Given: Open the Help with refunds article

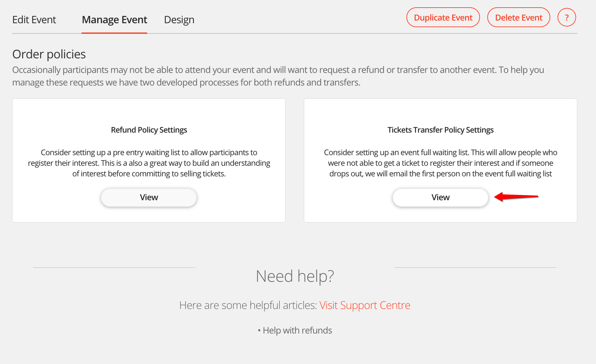Looking at the screenshot, I should [x=297, y=331].
